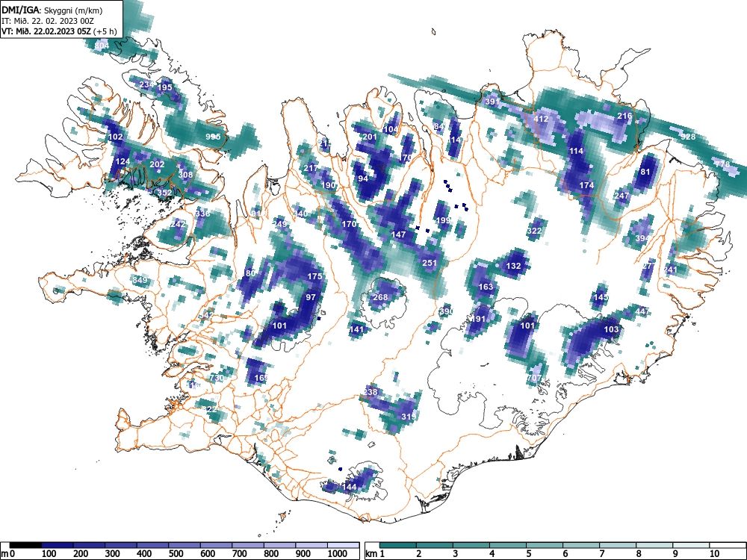Click the pale lavender 900–1000 m legend swatch
Screen dimensions: 747x560
pyautogui.click(x=311, y=545)
